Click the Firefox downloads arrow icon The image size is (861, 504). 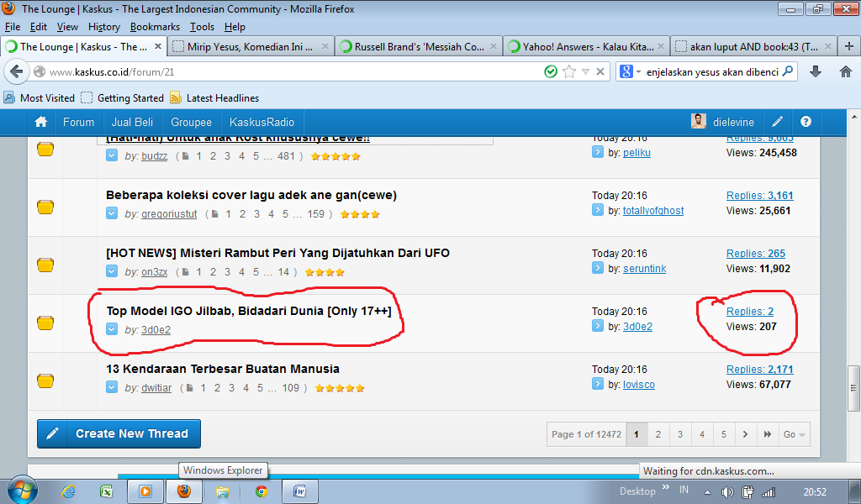[x=815, y=72]
